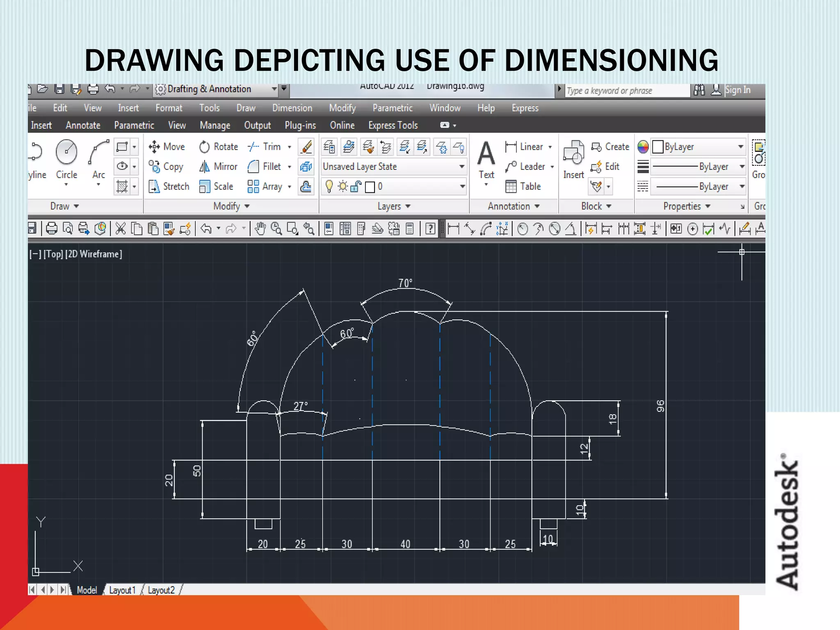The height and width of the screenshot is (630, 840).
Task: Toggle viewport controls [-] label
Action: click(x=35, y=254)
